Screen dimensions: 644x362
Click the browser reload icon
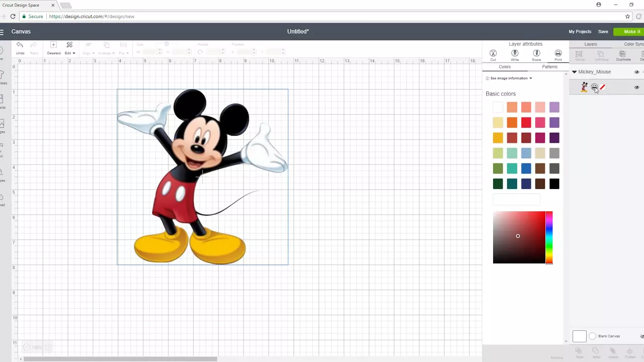[13, 16]
